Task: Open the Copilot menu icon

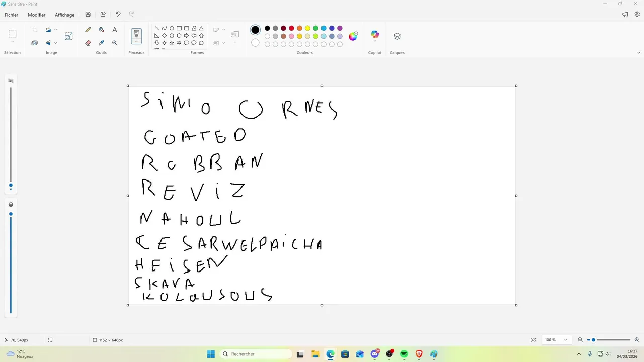Action: 375,34
